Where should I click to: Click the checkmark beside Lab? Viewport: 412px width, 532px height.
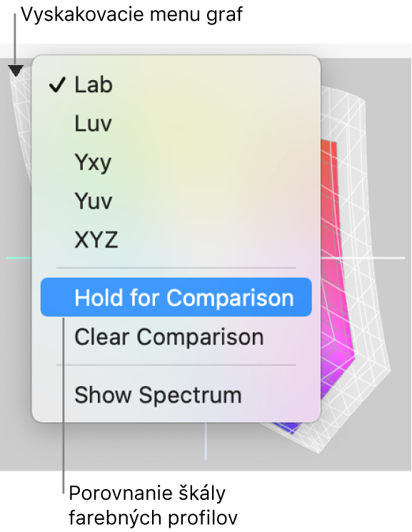coord(56,84)
